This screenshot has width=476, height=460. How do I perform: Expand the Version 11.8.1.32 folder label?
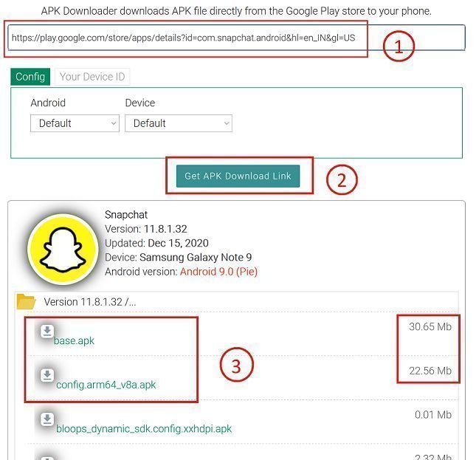(89, 302)
